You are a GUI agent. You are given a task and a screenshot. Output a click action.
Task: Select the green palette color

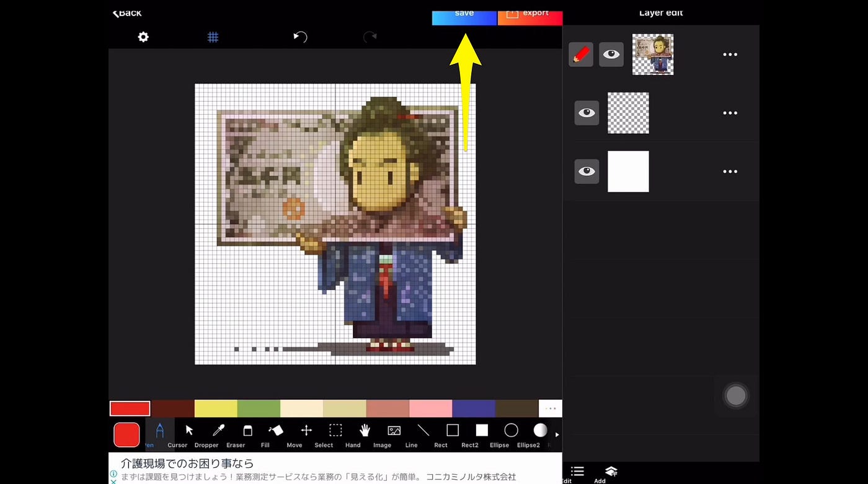259,408
